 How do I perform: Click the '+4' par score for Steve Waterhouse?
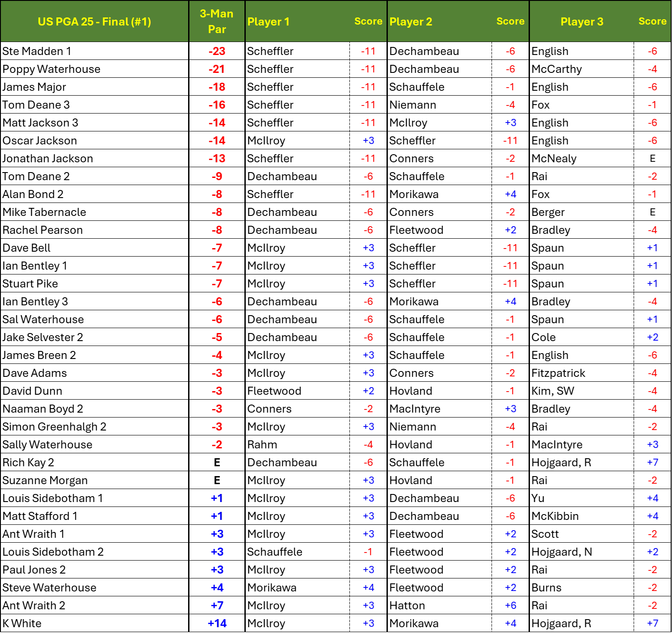click(x=217, y=587)
